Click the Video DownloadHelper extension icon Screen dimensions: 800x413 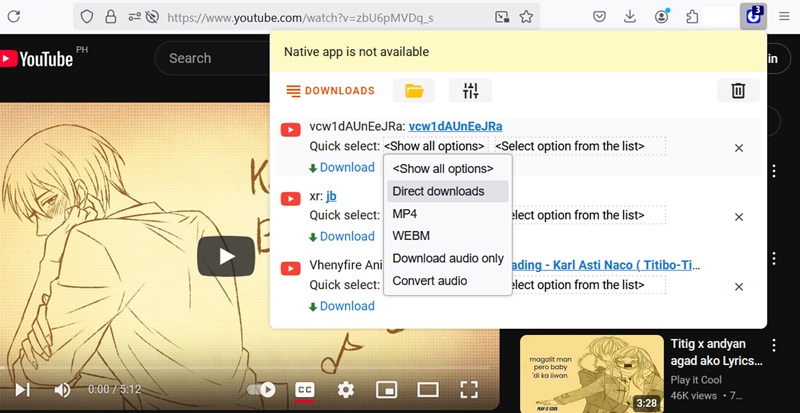point(753,16)
